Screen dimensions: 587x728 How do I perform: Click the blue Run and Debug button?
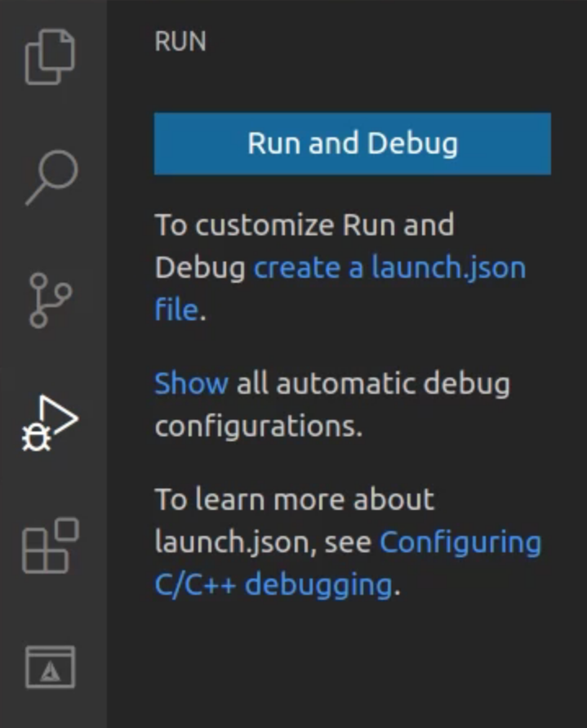point(352,144)
